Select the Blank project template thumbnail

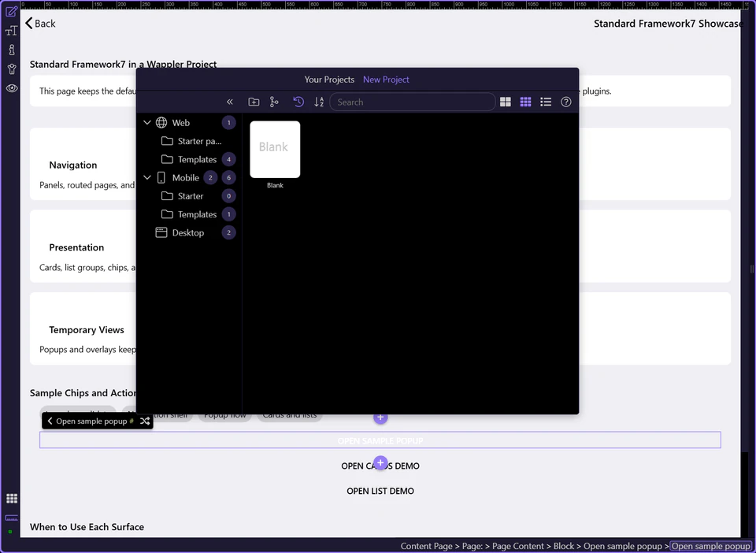pyautogui.click(x=275, y=150)
